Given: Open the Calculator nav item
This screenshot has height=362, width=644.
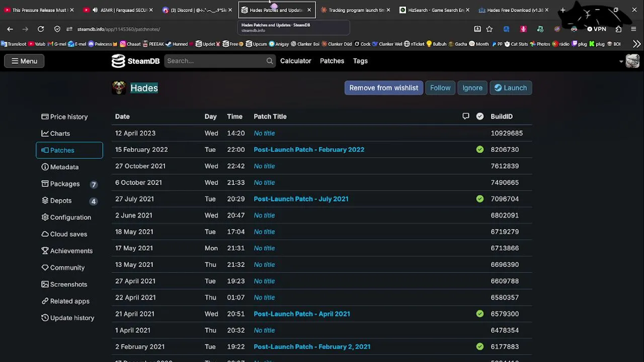Looking at the screenshot, I should (x=296, y=61).
